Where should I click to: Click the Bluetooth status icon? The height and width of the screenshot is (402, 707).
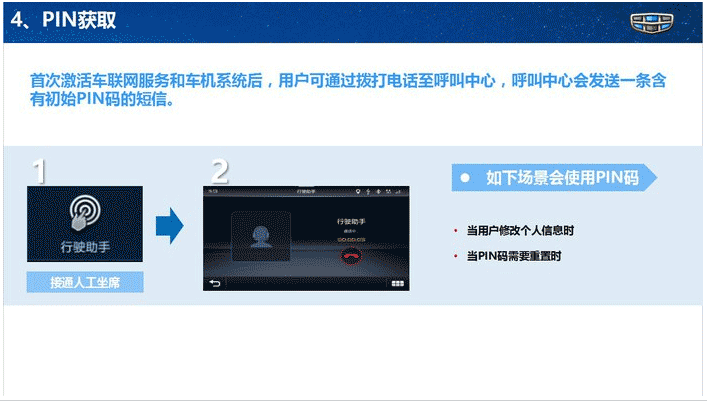pyautogui.click(x=378, y=192)
